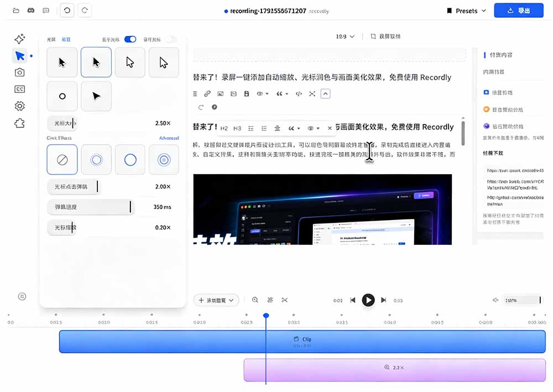
Task: Switch to the 光标 tab in panel
Action: click(51, 39)
